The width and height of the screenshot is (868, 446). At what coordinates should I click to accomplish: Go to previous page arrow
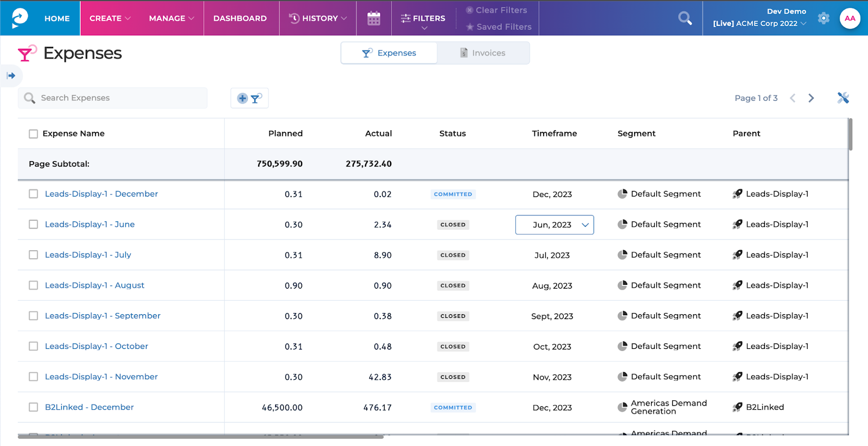(793, 98)
